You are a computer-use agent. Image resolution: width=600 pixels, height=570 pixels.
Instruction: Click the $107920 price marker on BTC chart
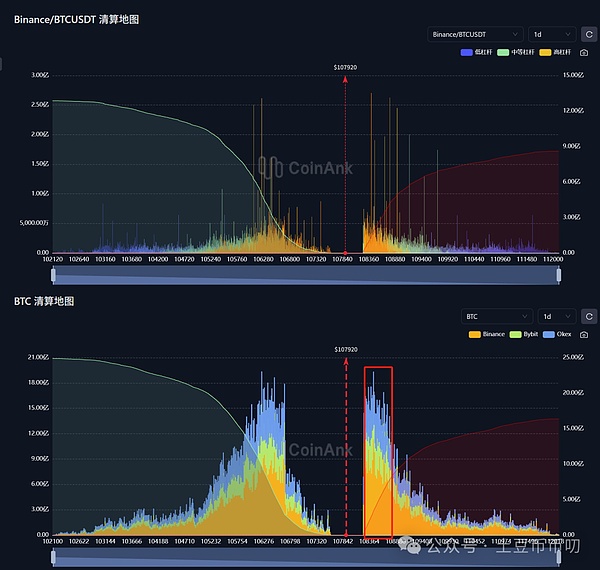click(x=346, y=350)
